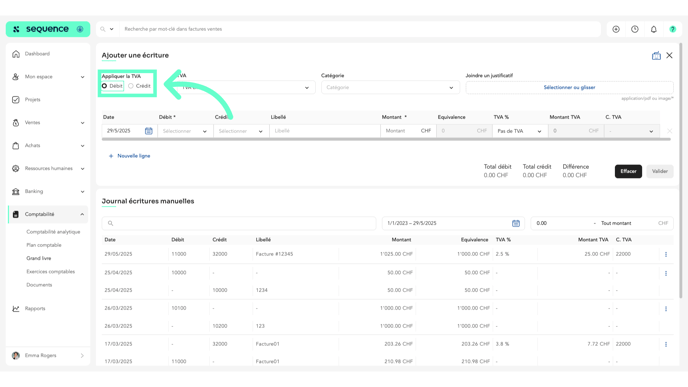This screenshot has width=688, height=387.
Task: Open row options for 25/04/2025 10000 entry
Action: point(666,273)
